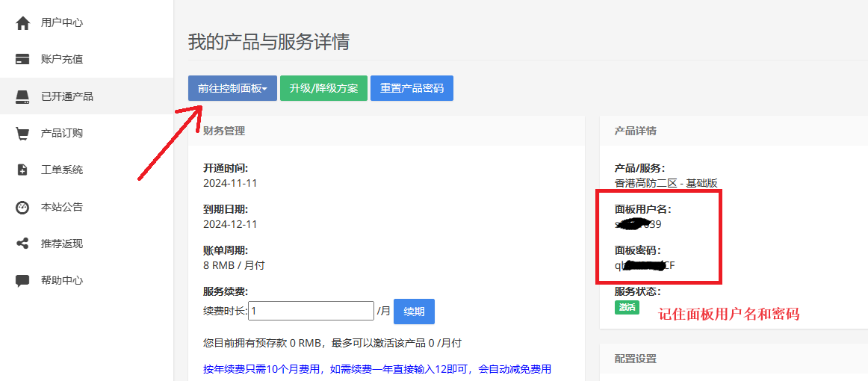Click the credit card icon for 账户充值
Viewport: 868px width, 381px height.
point(22,59)
